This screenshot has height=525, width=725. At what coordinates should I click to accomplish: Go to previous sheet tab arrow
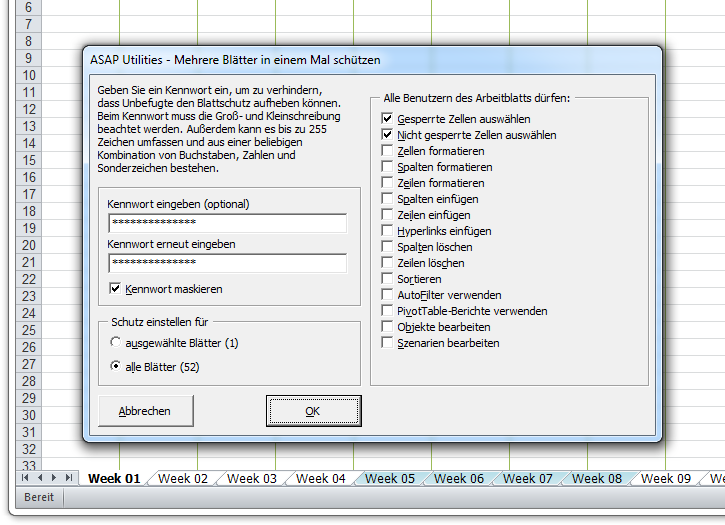(x=40, y=477)
